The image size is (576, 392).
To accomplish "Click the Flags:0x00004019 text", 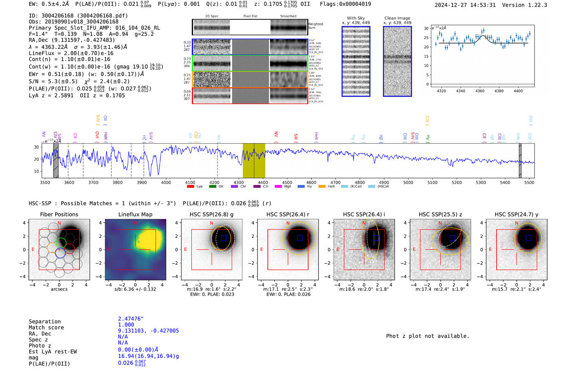I will tap(345, 4).
